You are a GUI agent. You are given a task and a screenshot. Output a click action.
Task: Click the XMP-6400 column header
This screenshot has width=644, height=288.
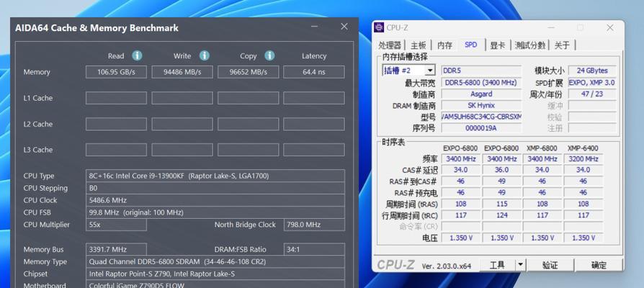coord(583,148)
